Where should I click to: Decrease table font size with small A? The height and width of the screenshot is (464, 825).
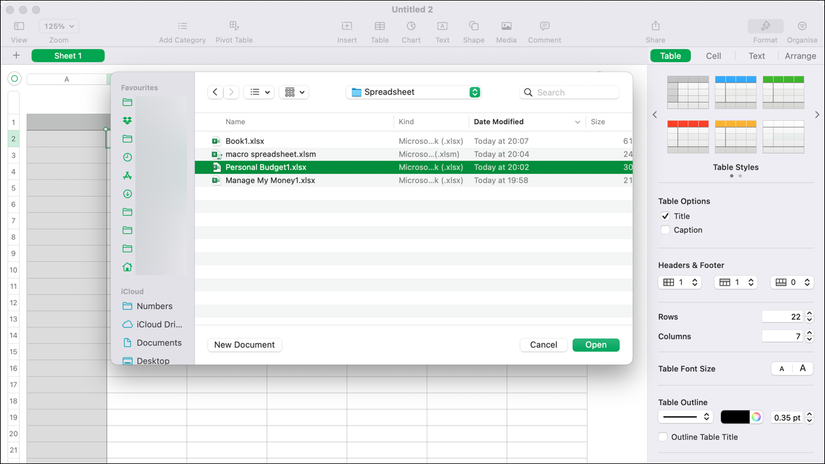(782, 369)
